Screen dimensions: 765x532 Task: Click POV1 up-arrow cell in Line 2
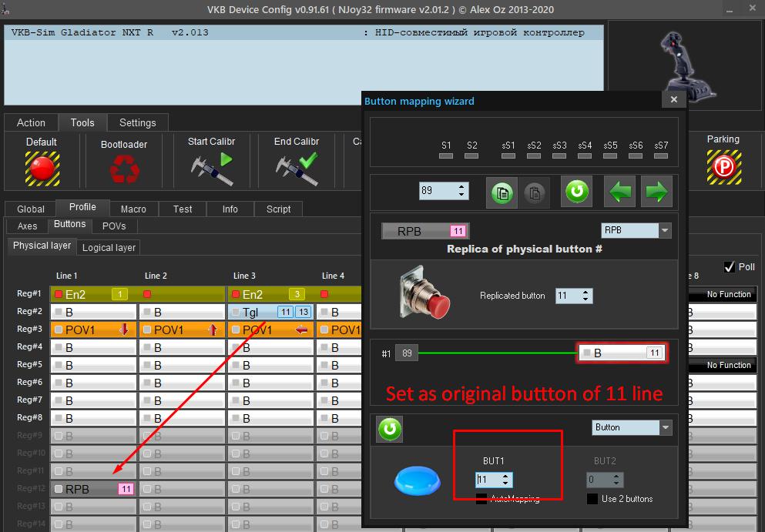point(182,330)
